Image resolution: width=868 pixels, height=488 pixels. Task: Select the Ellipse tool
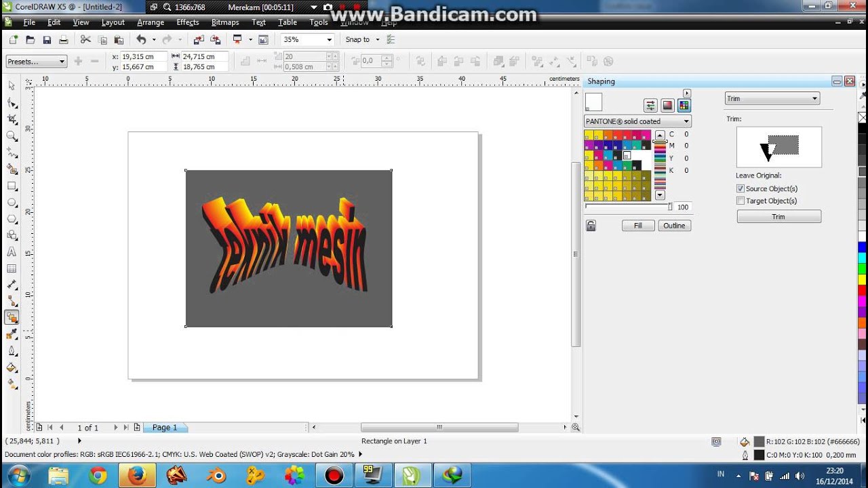12,202
